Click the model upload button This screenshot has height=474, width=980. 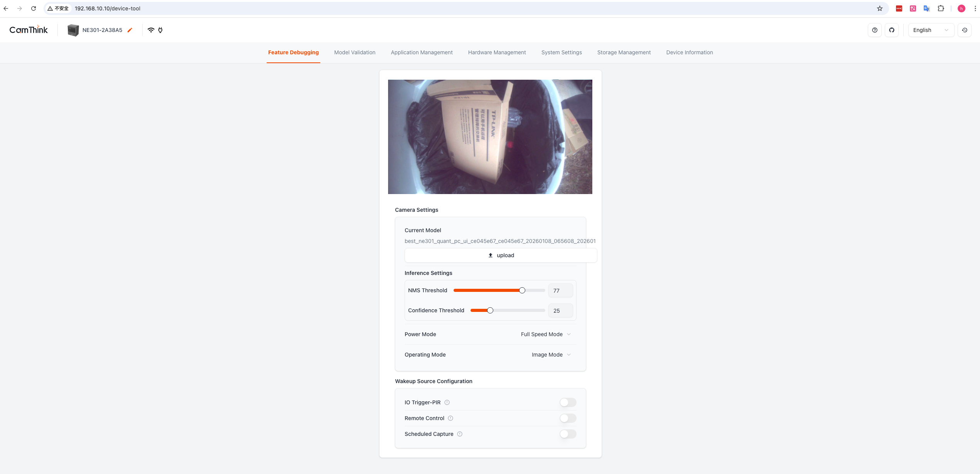pos(501,255)
